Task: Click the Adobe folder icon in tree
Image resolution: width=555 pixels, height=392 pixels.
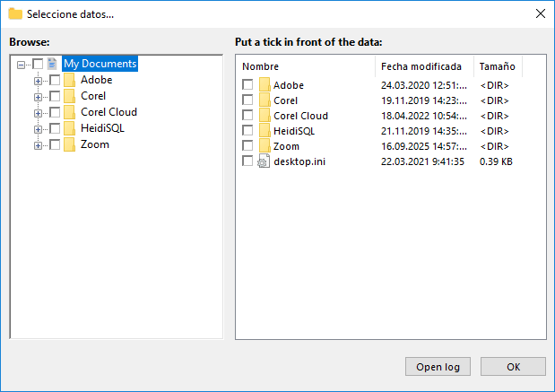Action: click(70, 81)
